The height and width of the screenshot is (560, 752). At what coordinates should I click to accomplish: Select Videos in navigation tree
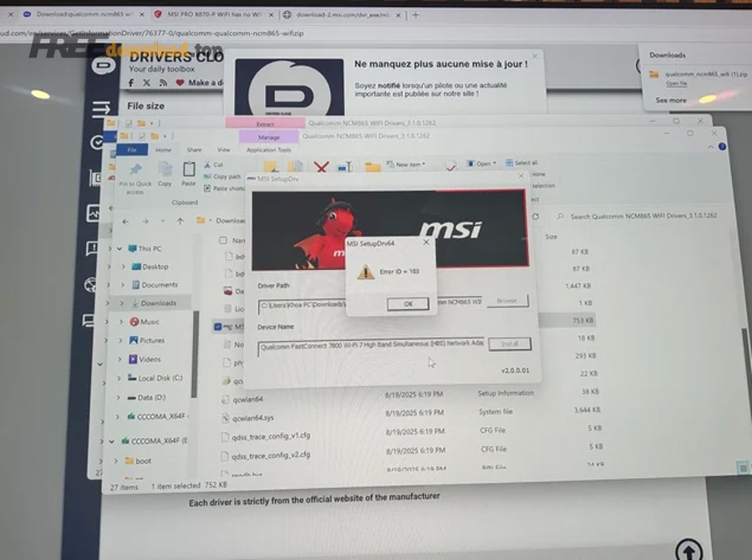coord(145,359)
